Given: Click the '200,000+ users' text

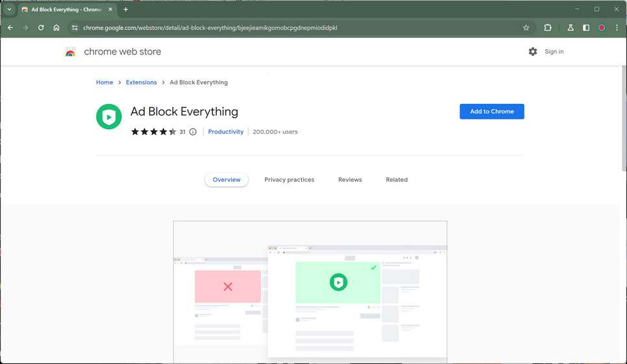Looking at the screenshot, I should pos(275,132).
